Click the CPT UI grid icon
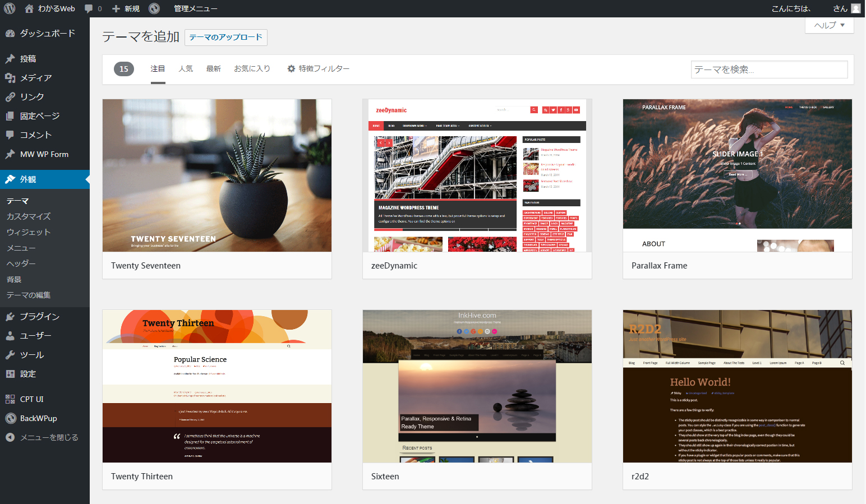866x504 pixels. coord(10,399)
